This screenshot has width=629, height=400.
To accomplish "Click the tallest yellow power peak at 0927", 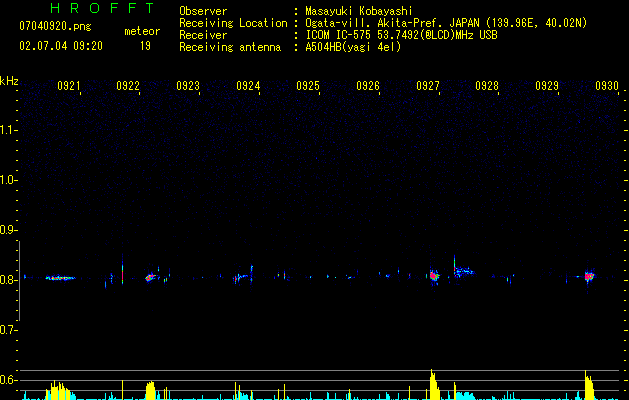I will pos(433,384).
